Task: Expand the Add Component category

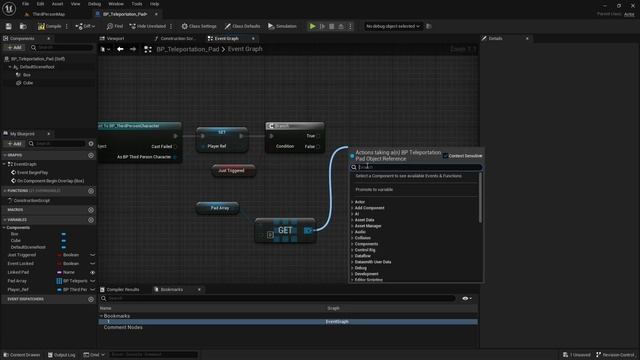Action: coord(353,208)
